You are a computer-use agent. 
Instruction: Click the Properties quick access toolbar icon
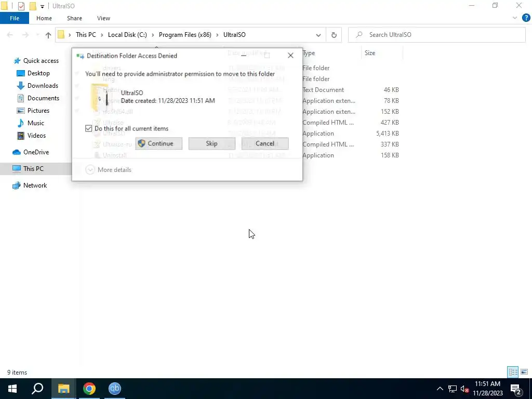pos(21,6)
